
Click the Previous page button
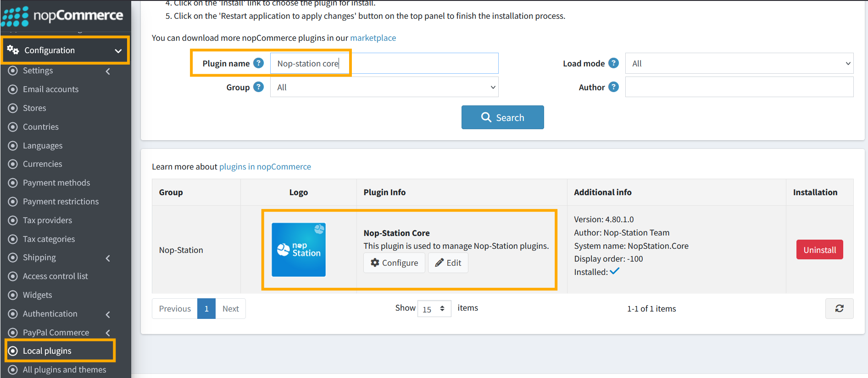(175, 309)
